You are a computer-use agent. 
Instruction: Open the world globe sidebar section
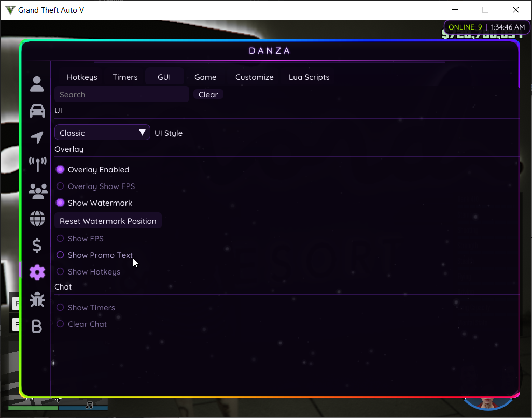click(37, 219)
